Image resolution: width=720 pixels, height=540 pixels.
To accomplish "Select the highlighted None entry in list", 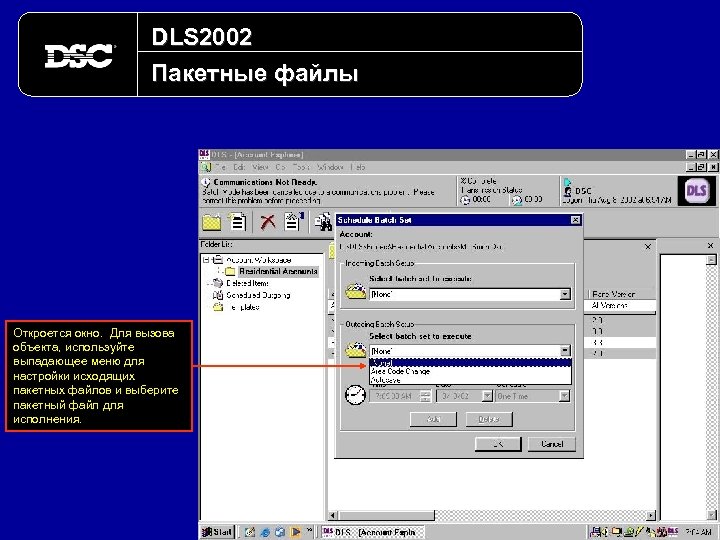I will 470,363.
